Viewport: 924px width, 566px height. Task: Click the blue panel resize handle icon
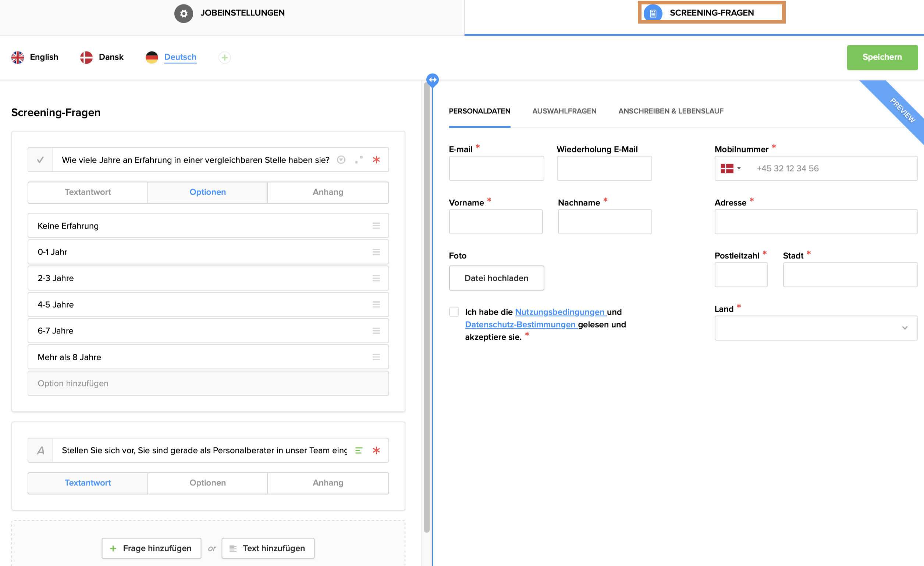point(432,79)
